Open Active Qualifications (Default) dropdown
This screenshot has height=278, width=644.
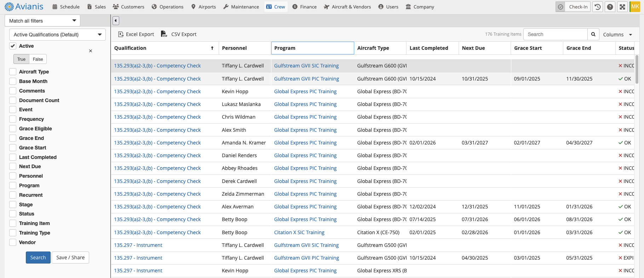tap(57, 35)
